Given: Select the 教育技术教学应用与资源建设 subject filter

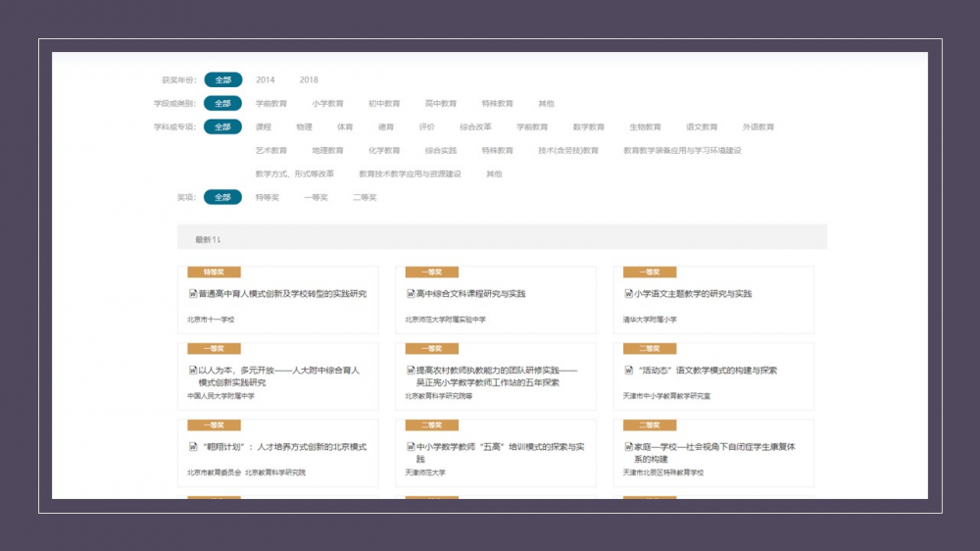Looking at the screenshot, I should tap(410, 174).
